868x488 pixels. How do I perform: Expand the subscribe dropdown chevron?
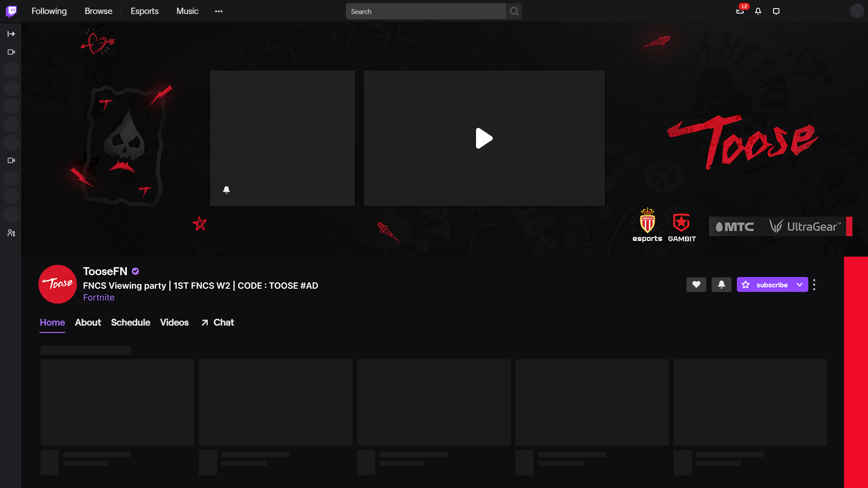(800, 285)
